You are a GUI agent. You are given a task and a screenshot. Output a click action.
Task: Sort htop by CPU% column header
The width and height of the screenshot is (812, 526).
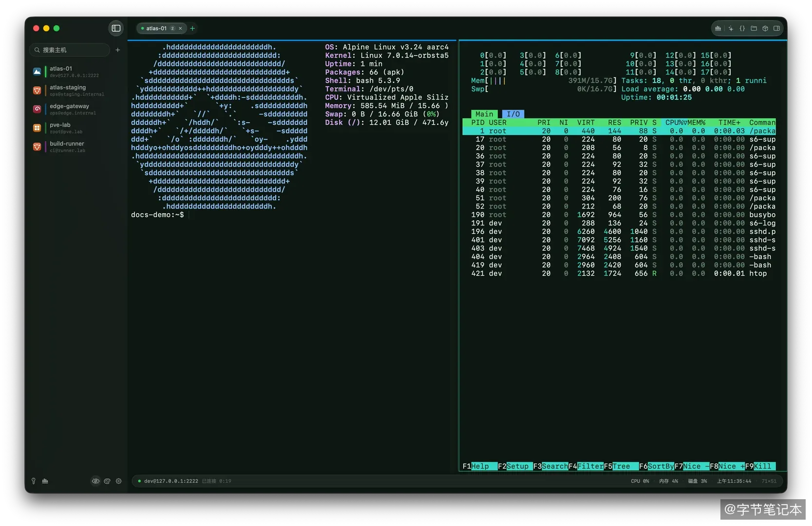click(x=676, y=122)
